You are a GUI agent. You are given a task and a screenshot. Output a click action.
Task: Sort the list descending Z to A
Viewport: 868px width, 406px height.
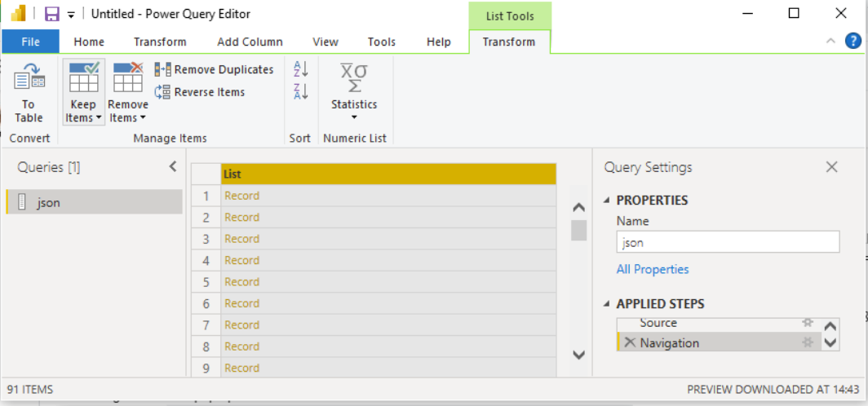[300, 91]
